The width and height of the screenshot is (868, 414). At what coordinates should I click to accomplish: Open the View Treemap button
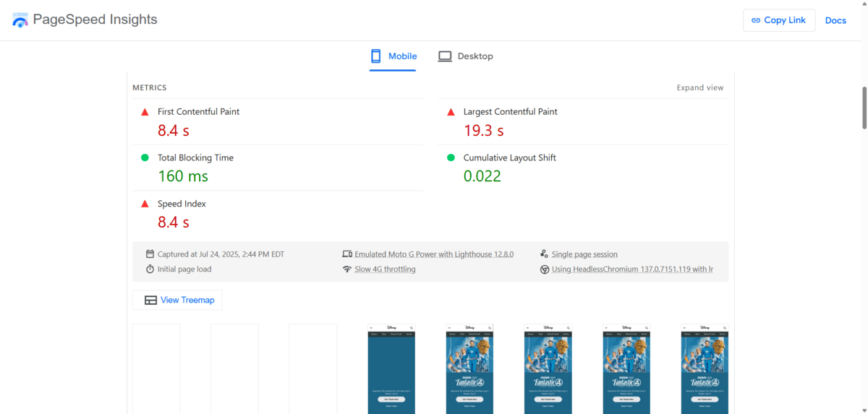click(x=177, y=300)
